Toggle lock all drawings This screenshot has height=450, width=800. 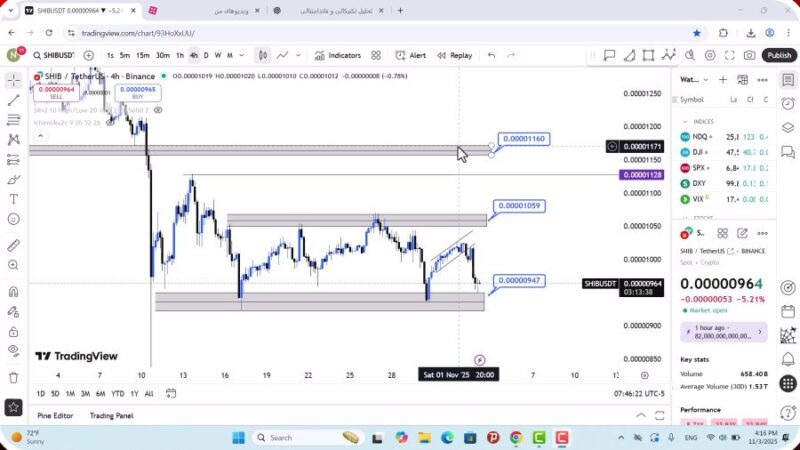(x=13, y=330)
